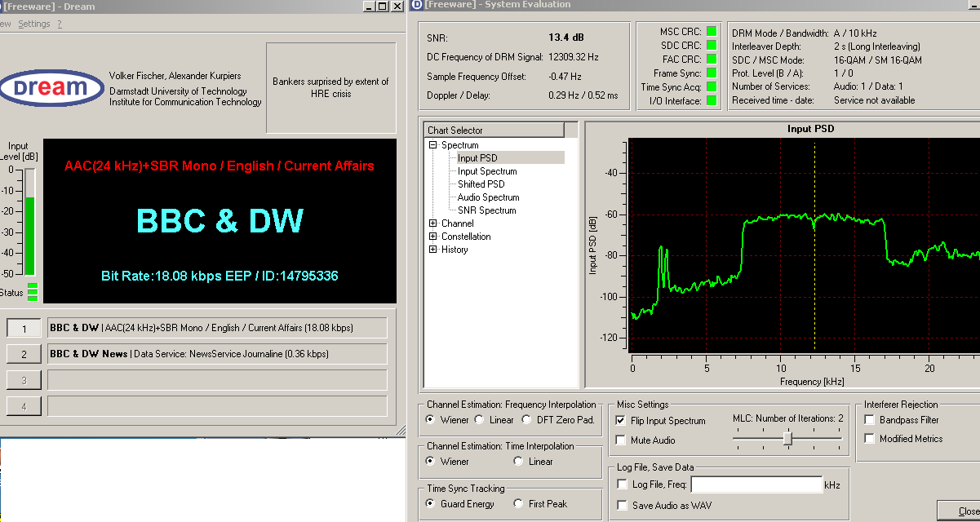The width and height of the screenshot is (980, 522).
Task: Enable Log File checkbox
Action: click(623, 485)
